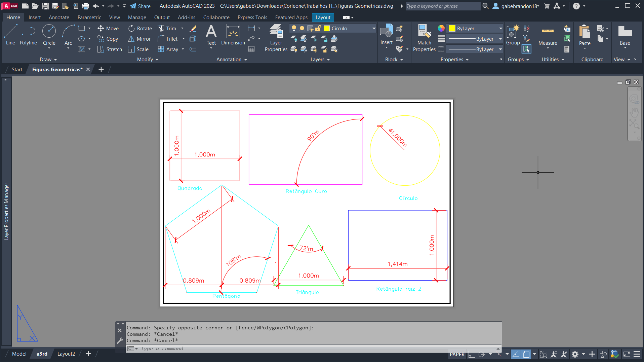The height and width of the screenshot is (362, 644).
Task: Select the Rotate tool
Action: pyautogui.click(x=140, y=28)
